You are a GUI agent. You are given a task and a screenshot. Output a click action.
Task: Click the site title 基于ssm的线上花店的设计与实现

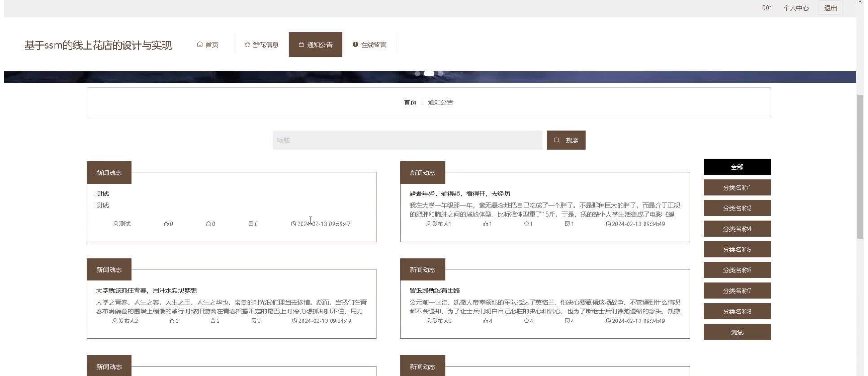98,45
